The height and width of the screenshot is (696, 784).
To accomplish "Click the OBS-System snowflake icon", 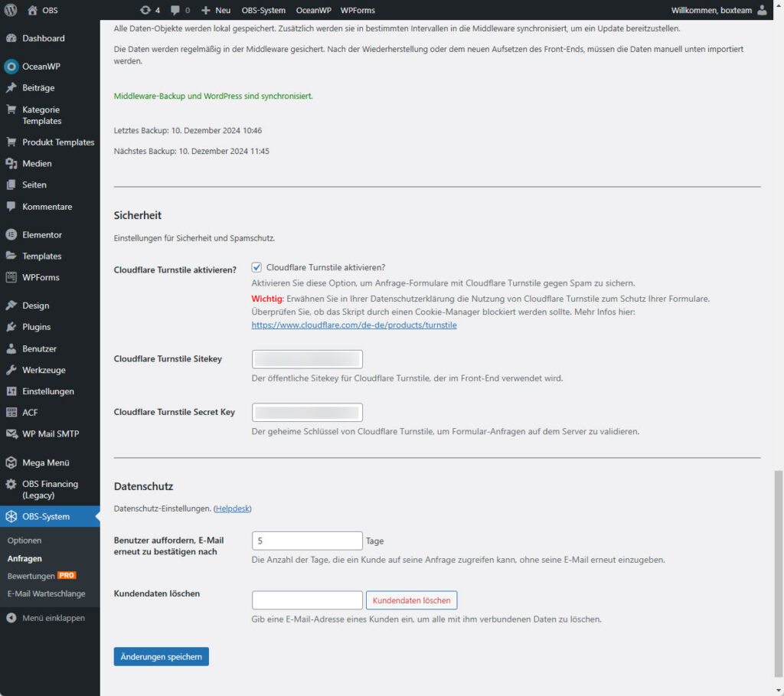I will (x=11, y=517).
